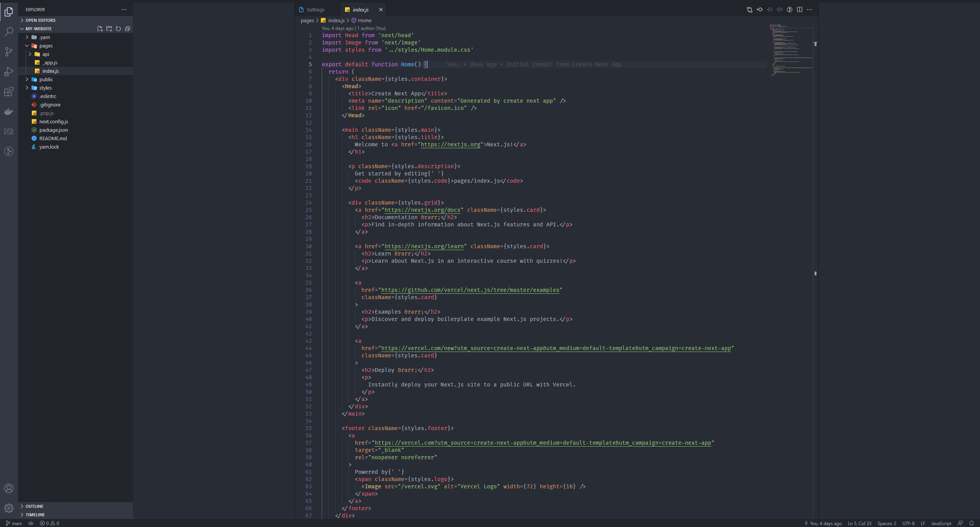Viewport: 980px width, 527px height.
Task: Collapse the pages folder
Action: point(46,46)
